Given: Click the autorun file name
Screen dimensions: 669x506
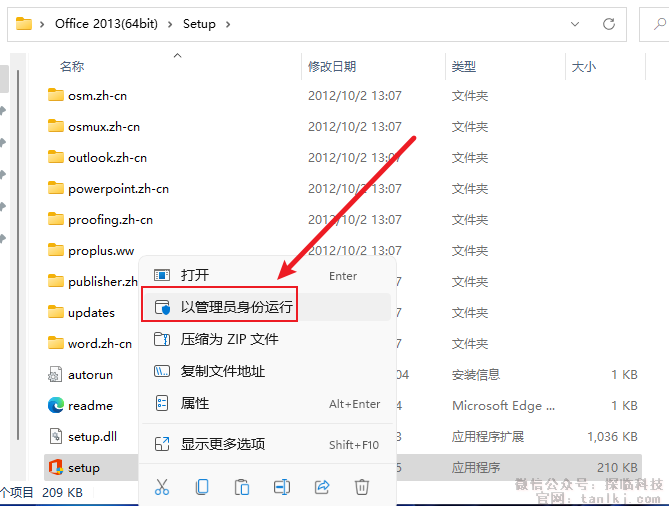Looking at the screenshot, I should pos(90,375).
